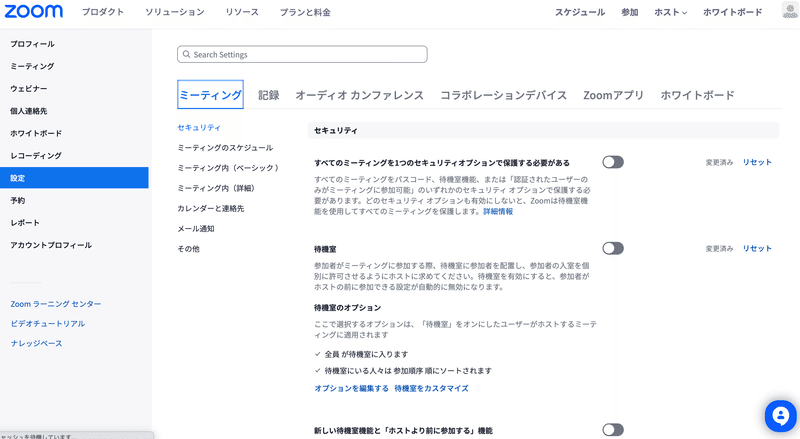Open プロフィール in sidebar

32,44
